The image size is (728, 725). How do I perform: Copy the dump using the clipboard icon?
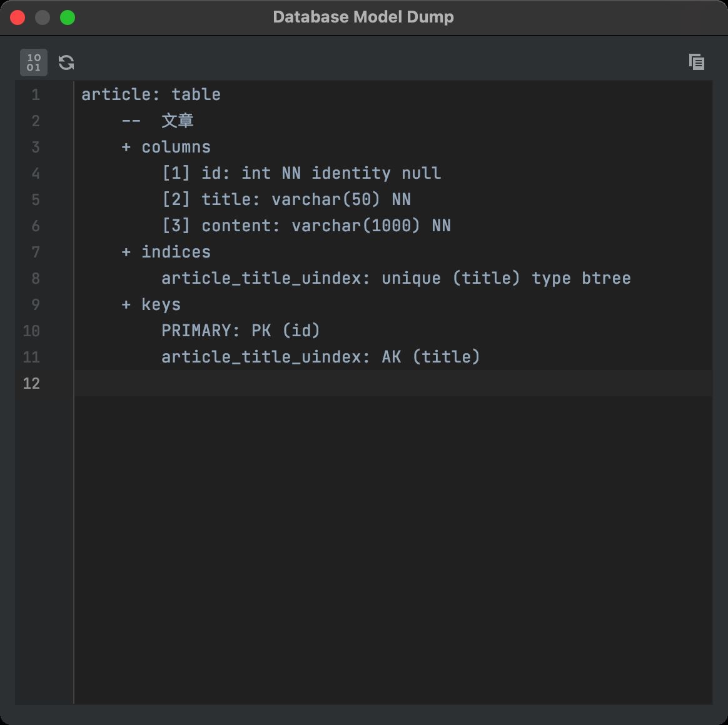[696, 62]
